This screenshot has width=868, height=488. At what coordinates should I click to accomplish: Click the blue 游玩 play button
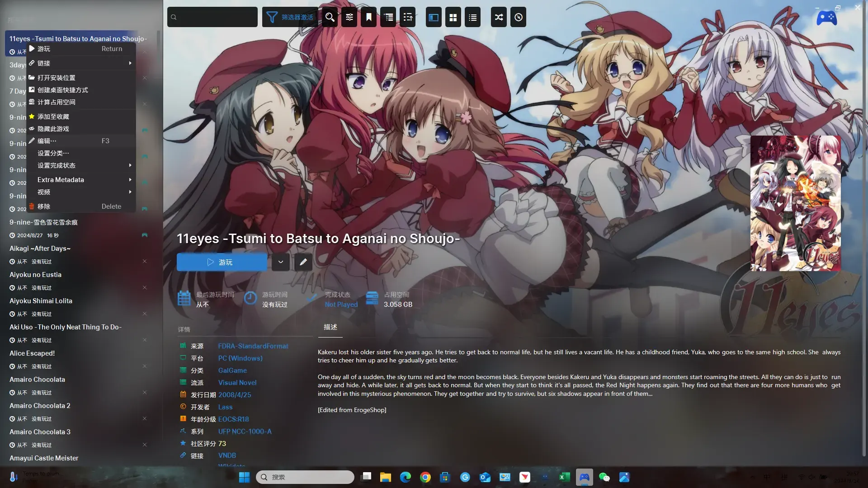click(222, 262)
